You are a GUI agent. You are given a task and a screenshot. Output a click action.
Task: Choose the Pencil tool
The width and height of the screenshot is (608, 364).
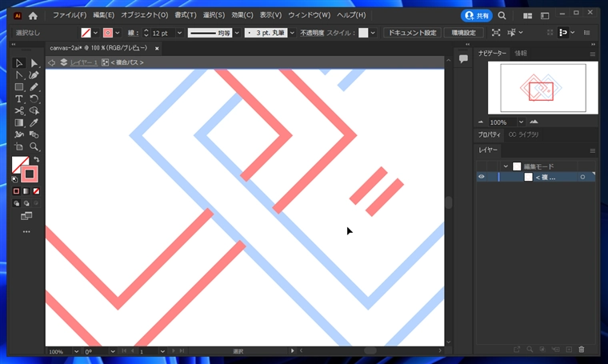34,87
